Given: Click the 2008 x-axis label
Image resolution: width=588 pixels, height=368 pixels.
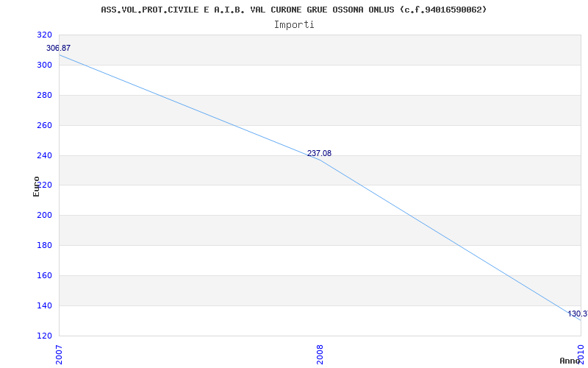Looking at the screenshot, I should [x=320, y=355].
